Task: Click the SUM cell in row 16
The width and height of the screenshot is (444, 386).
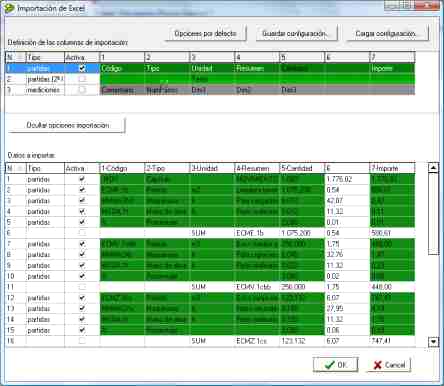Action: 212,341
